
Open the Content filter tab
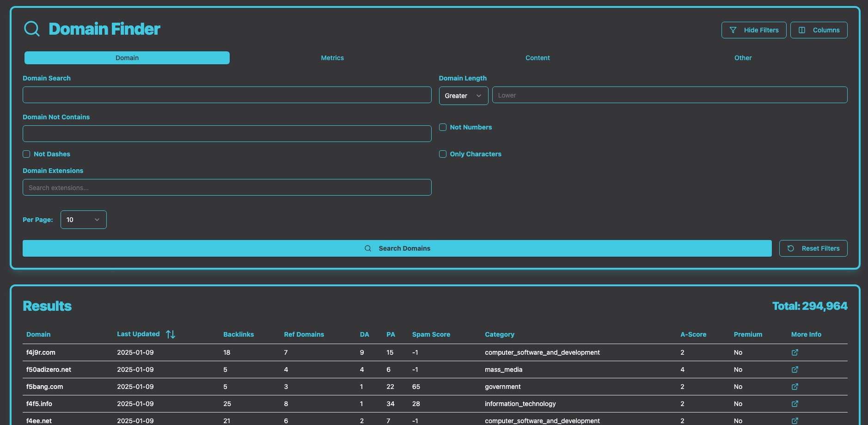tap(538, 58)
